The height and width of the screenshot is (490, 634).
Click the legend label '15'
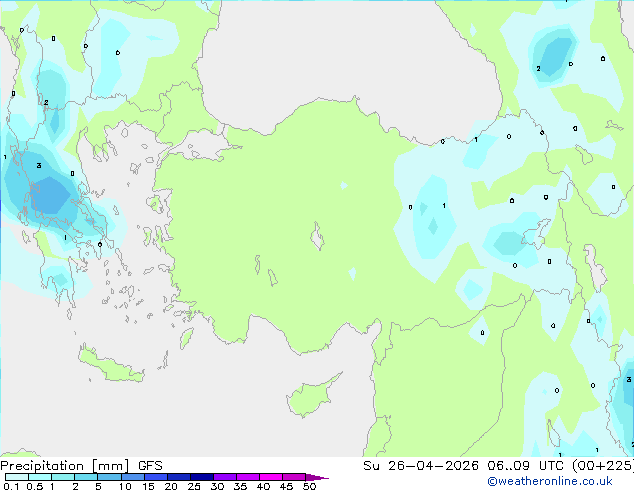click(x=148, y=486)
